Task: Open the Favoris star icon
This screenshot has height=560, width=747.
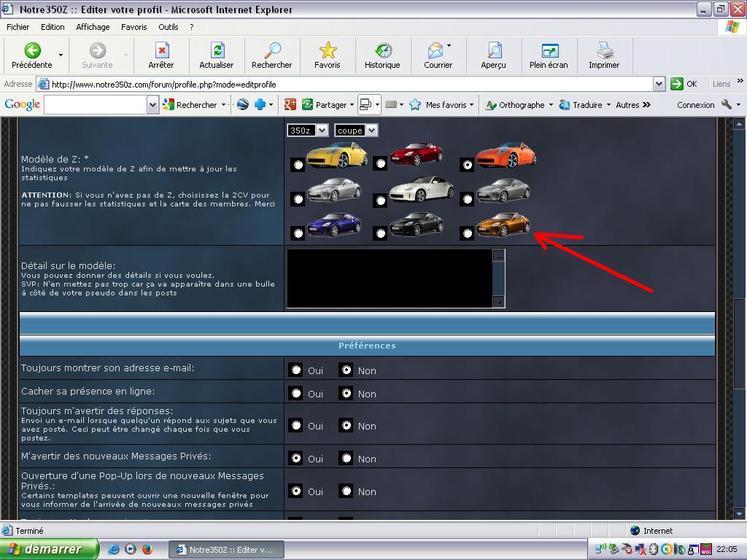Action: (328, 50)
